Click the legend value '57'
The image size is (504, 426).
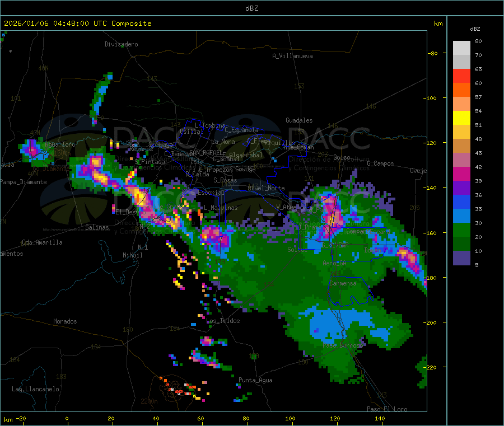[x=478, y=97]
